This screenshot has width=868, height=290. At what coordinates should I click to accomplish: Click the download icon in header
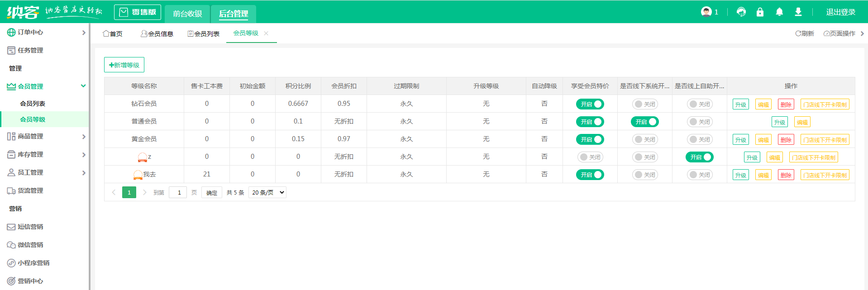point(798,12)
